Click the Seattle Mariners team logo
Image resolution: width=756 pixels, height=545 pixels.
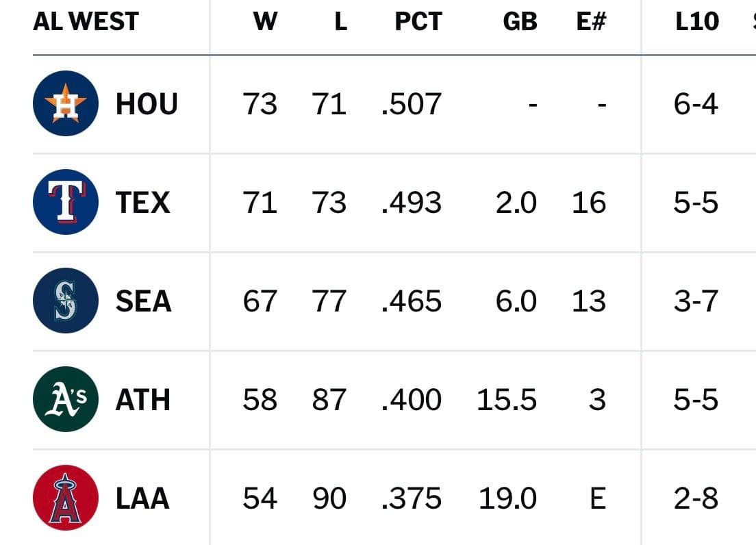[x=66, y=301]
